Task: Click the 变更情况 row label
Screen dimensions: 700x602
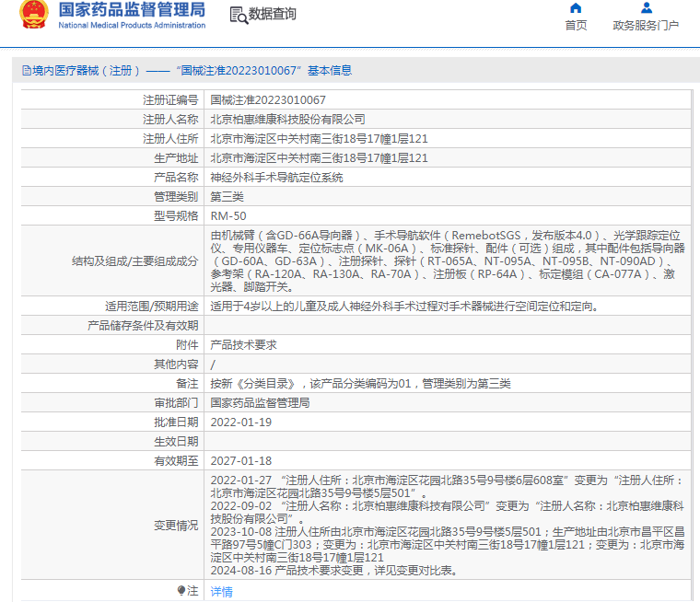Action: click(x=176, y=526)
